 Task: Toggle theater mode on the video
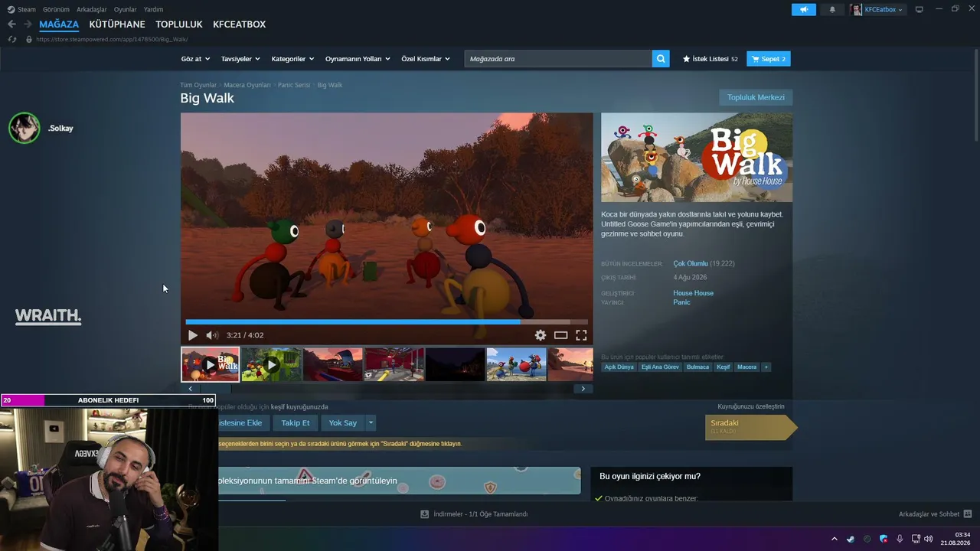pyautogui.click(x=560, y=335)
